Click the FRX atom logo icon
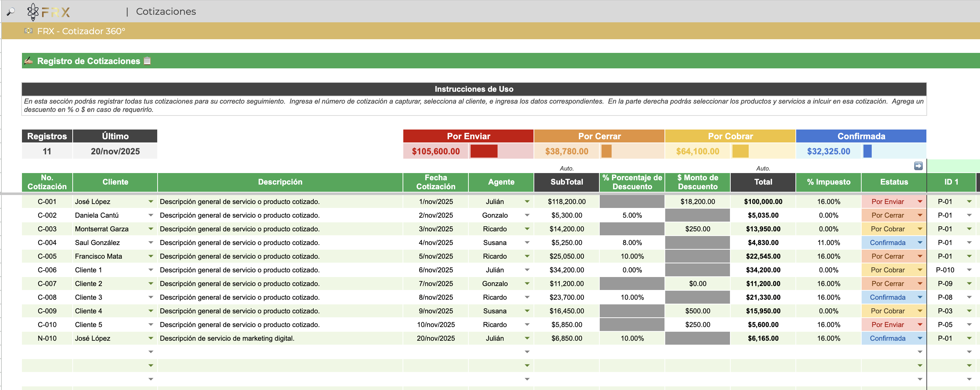This screenshot has height=390, width=980. point(33,12)
